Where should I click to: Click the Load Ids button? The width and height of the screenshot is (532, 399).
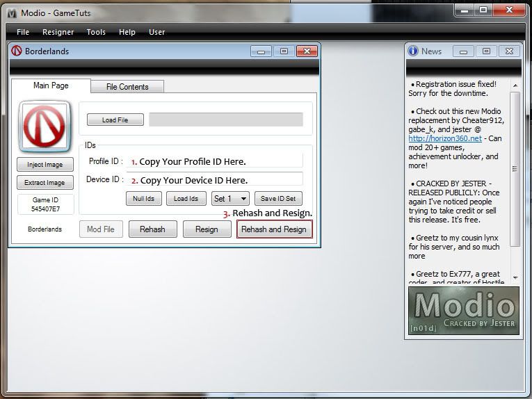point(186,199)
